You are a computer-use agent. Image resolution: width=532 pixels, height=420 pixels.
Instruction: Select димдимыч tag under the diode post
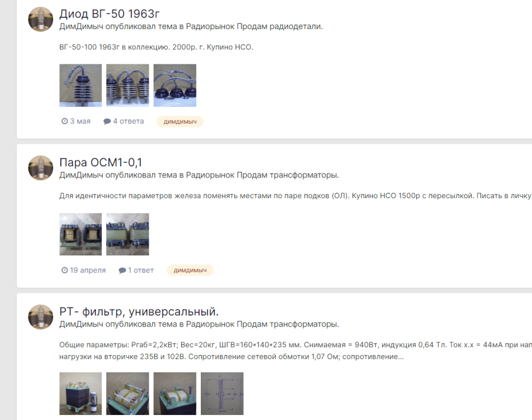(x=180, y=122)
